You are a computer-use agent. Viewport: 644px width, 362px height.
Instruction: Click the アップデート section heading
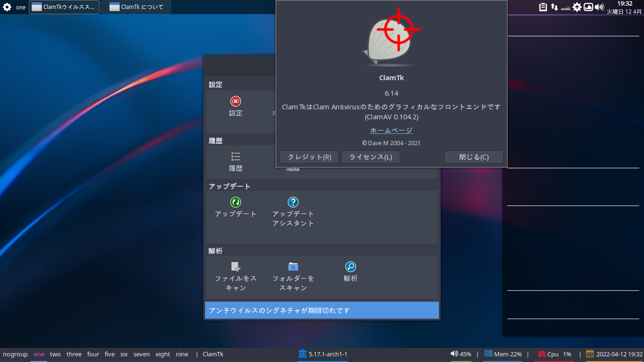tap(230, 186)
